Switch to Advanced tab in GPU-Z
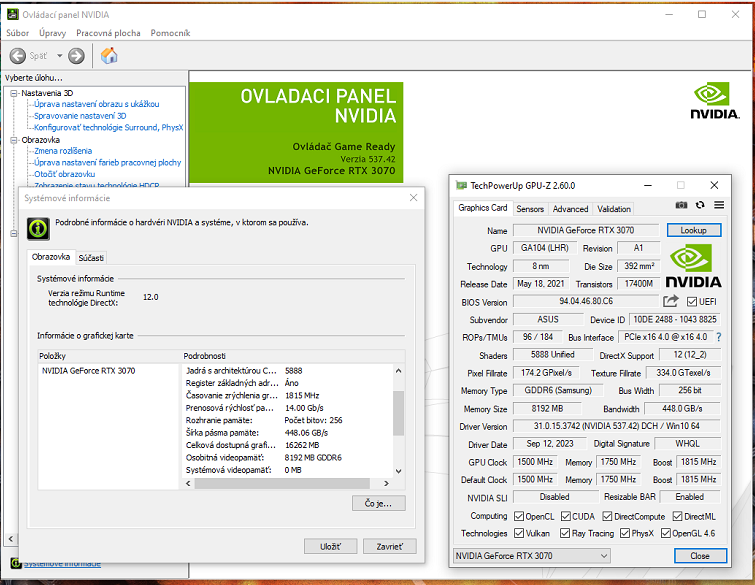The height and width of the screenshot is (585, 755). tap(571, 209)
